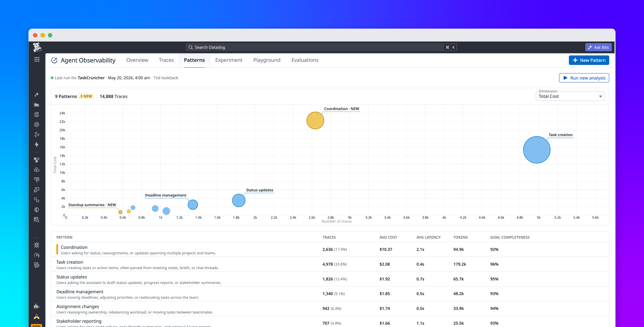Select the Task creation pattern row title
644x327 pixels.
[70, 262]
